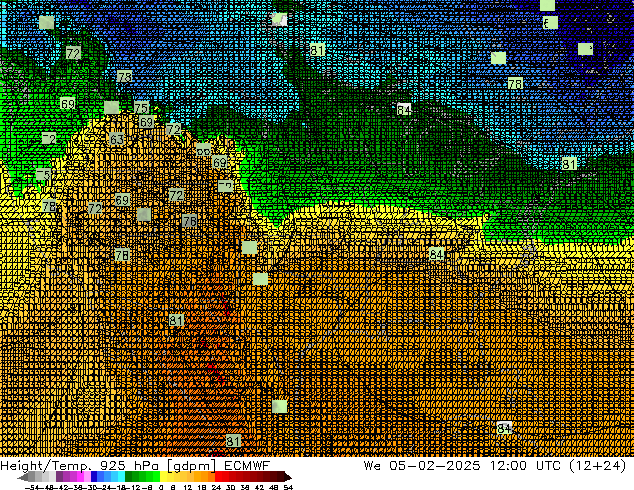Click the "54" maximum legend value
Image resolution: width=634 pixels, height=490 pixels.
pyautogui.click(x=288, y=486)
